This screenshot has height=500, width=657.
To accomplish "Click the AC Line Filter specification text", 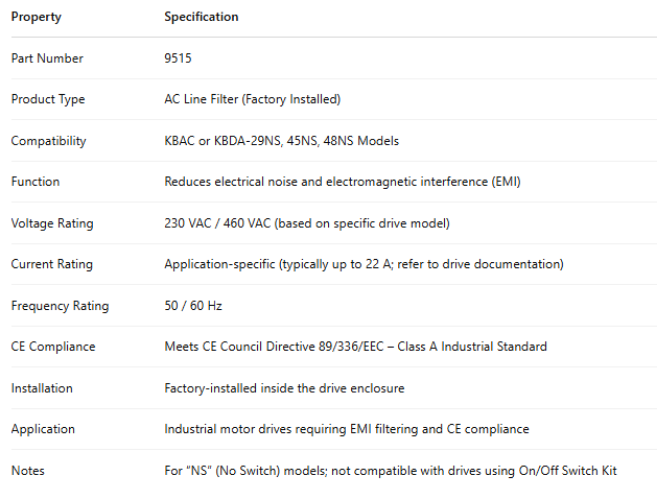I will tap(252, 99).
